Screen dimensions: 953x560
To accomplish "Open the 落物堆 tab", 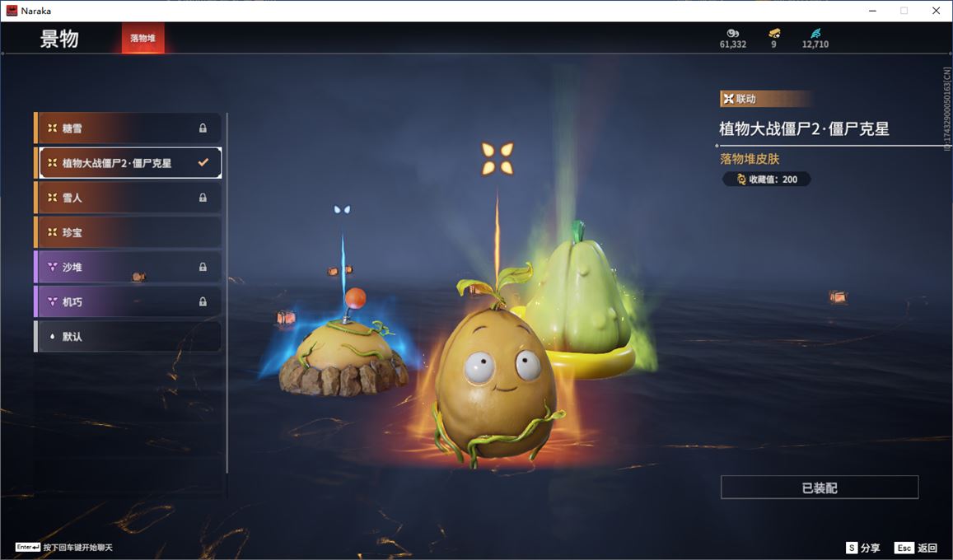I will 142,38.
